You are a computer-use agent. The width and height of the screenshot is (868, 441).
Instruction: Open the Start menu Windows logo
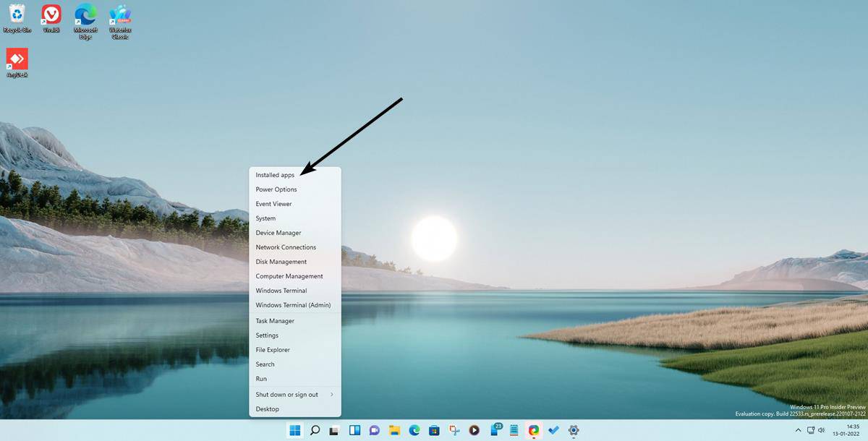click(295, 430)
